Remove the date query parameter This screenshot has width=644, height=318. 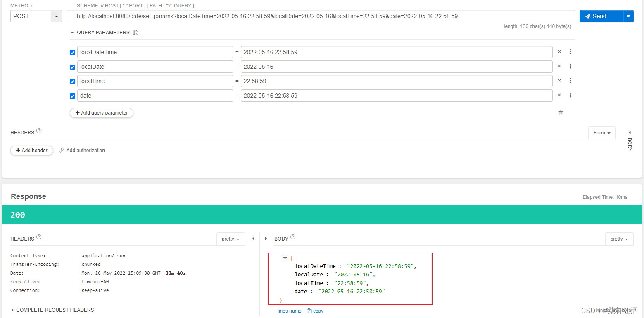559,95
